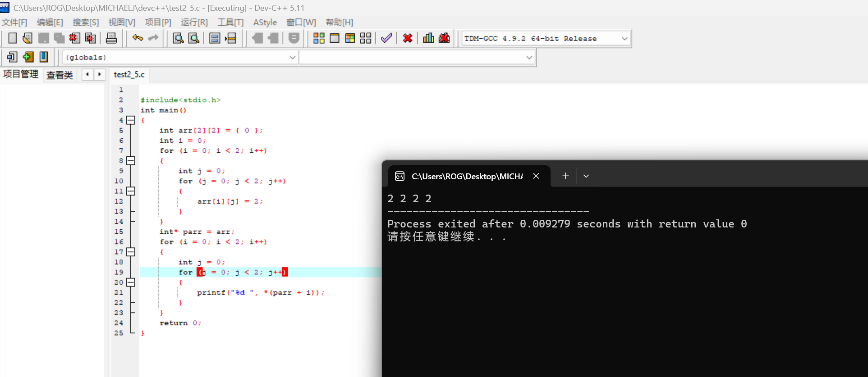Collapse the code fold at line 11
Viewport: 868px width, 377px height.
pos(131,191)
